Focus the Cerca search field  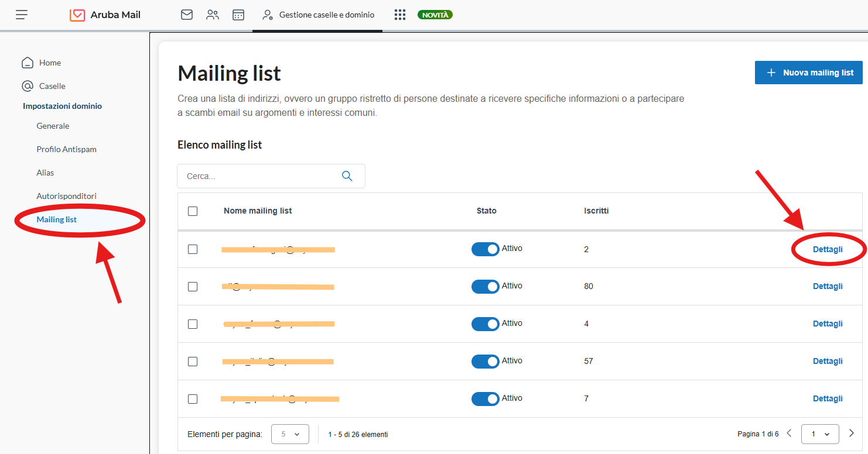tap(271, 176)
